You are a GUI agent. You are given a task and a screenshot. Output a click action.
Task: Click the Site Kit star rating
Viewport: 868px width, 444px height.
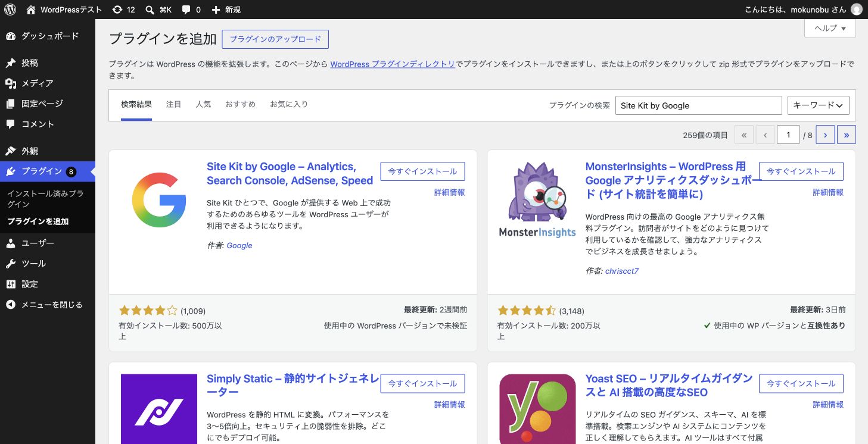[x=148, y=310]
